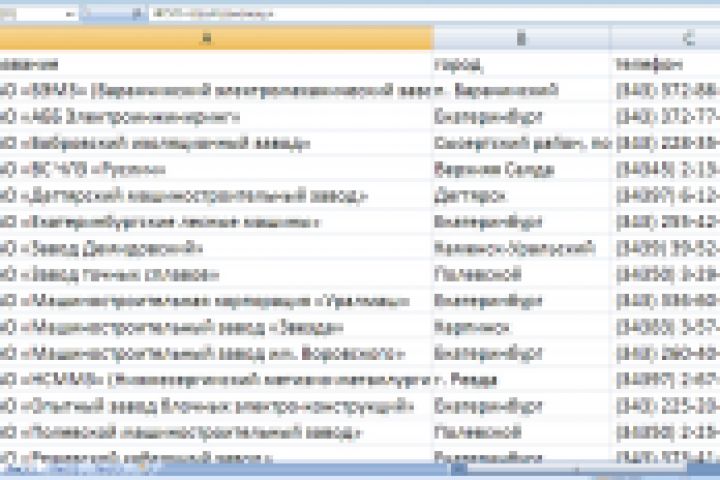This screenshot has height=480, width=720.
Task: Select the «Дегтярский машиностроительный завод» cell
Action: click(216, 196)
